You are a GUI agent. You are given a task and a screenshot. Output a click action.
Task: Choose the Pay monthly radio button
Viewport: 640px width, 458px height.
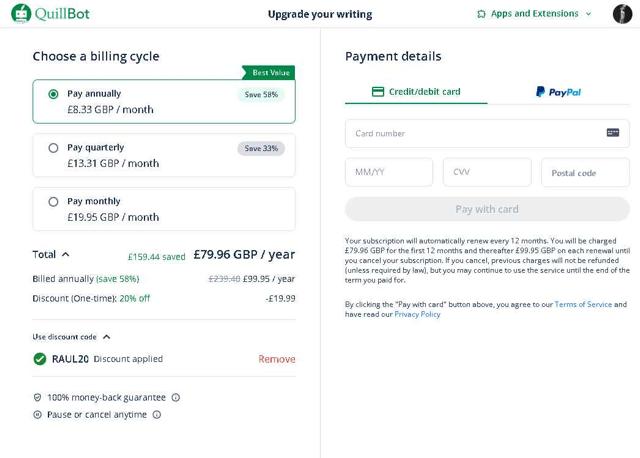tap(54, 201)
